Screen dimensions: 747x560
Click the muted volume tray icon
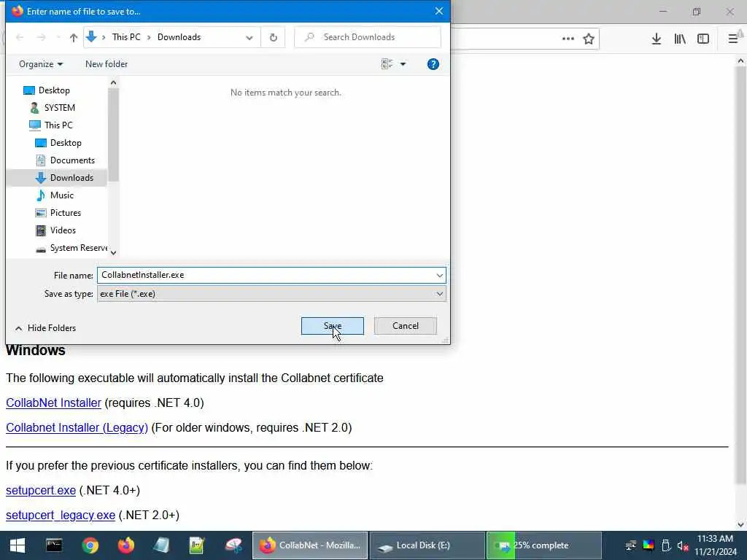pos(683,545)
